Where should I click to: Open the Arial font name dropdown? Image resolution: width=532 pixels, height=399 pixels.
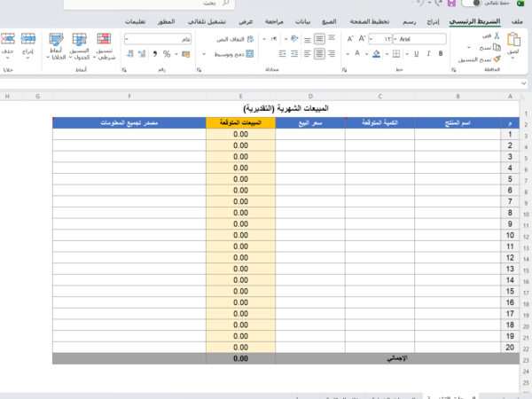[x=395, y=39]
